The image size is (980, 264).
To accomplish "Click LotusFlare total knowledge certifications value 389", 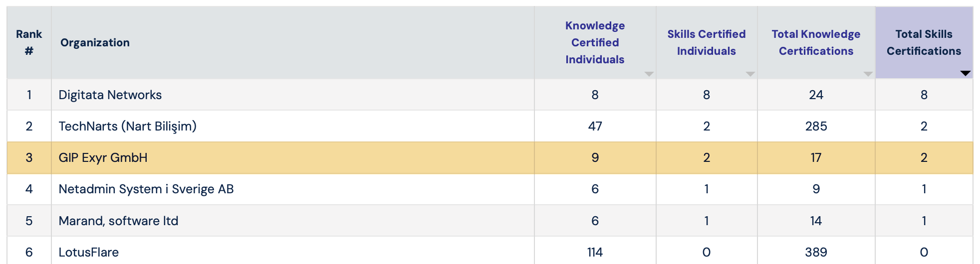I will coord(816,252).
